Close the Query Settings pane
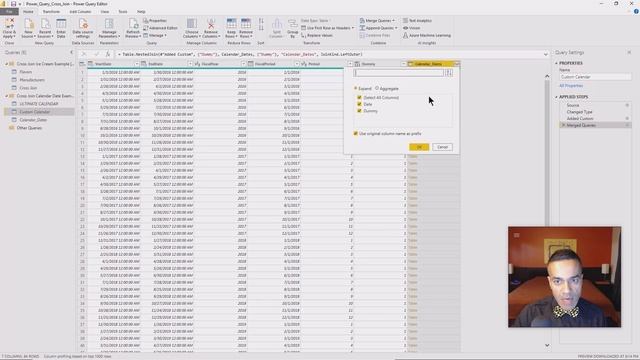The height and width of the screenshot is (360, 640). 629,52
